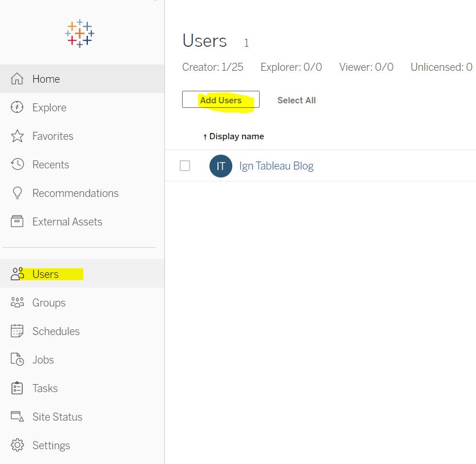Click the Settings gear icon

tap(18, 446)
